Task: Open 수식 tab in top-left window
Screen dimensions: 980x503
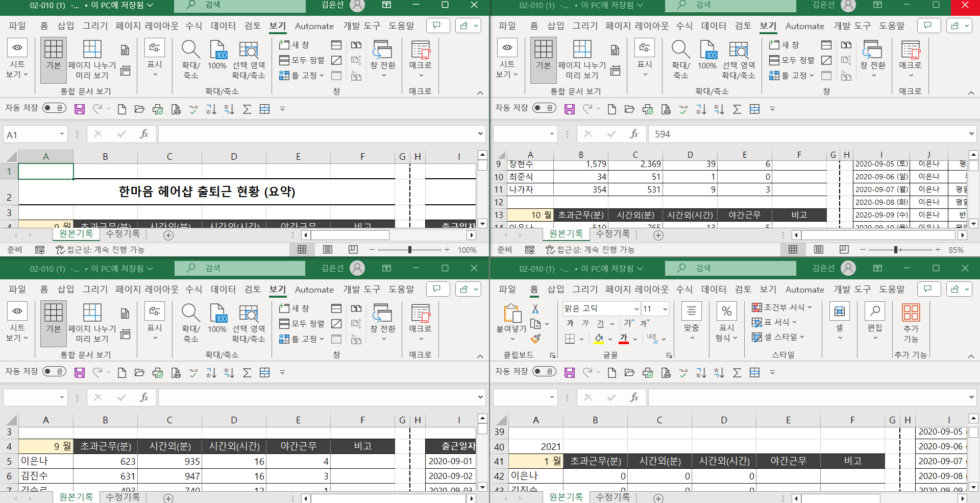Action: point(193,26)
